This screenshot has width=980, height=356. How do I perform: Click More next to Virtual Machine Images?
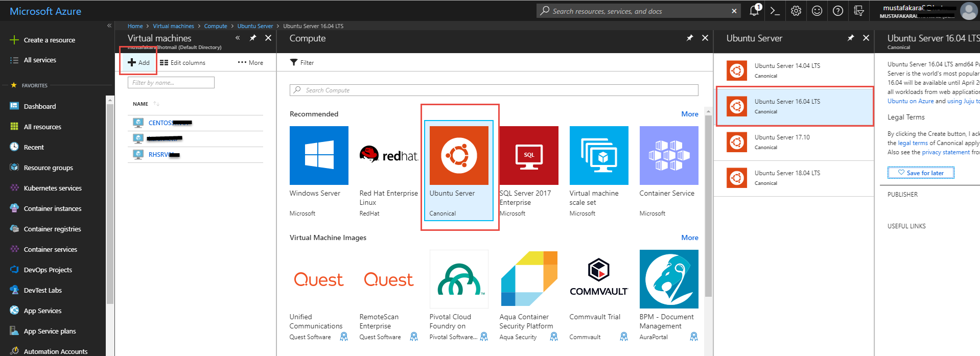[690, 238]
